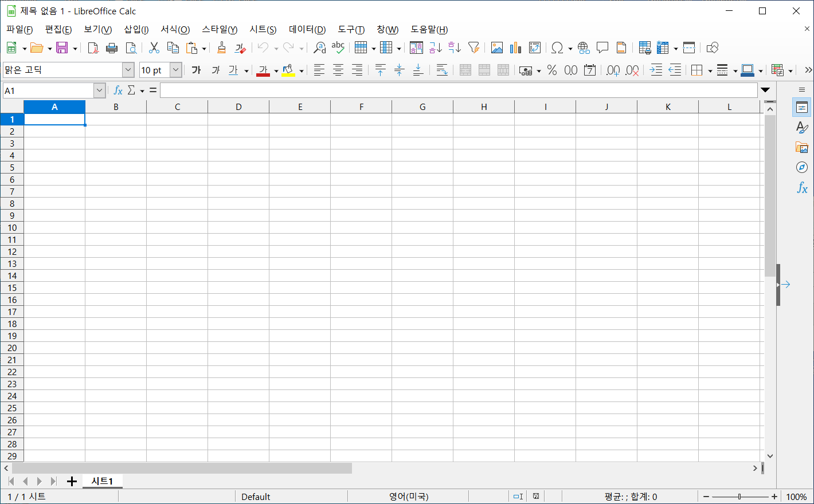The width and height of the screenshot is (814, 504).
Task: Select 시트1 sheet tab
Action: 103,481
